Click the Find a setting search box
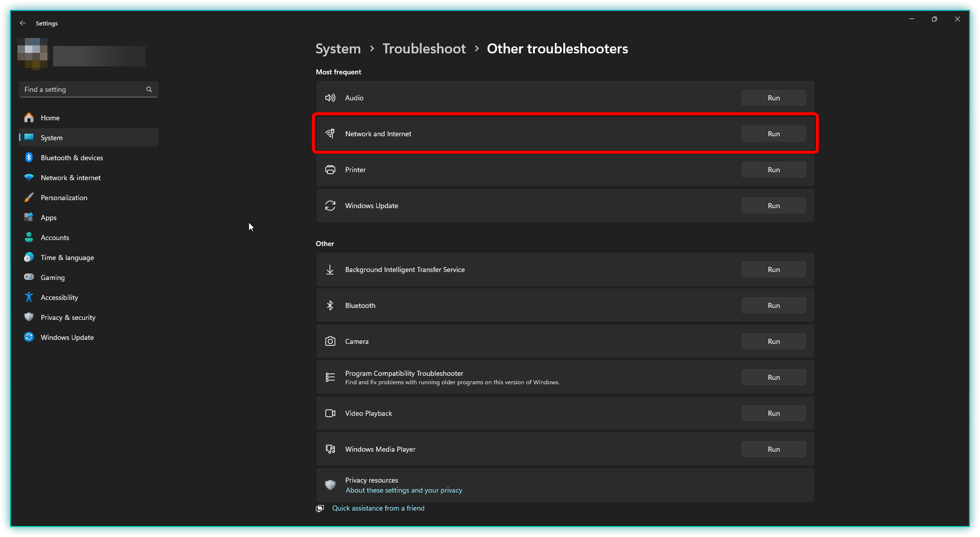This screenshot has height=537, width=980. pyautogui.click(x=82, y=89)
